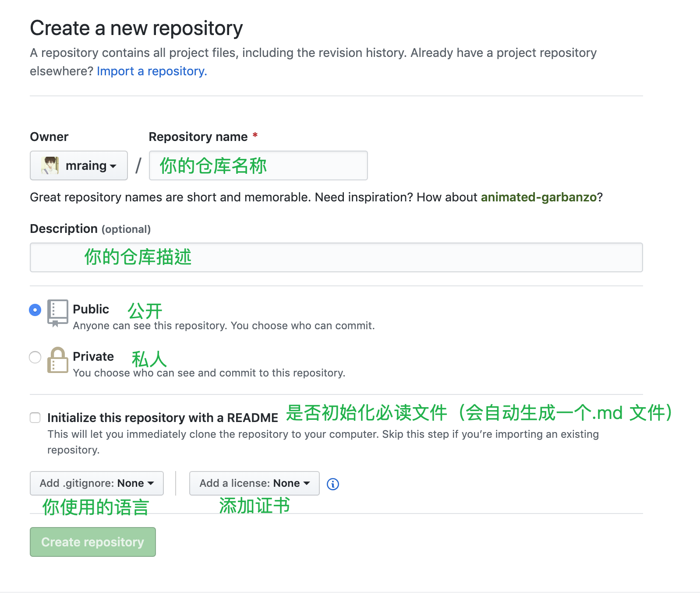Viewport: 700px width, 598px height.
Task: Click the public repository book icon
Action: click(57, 313)
